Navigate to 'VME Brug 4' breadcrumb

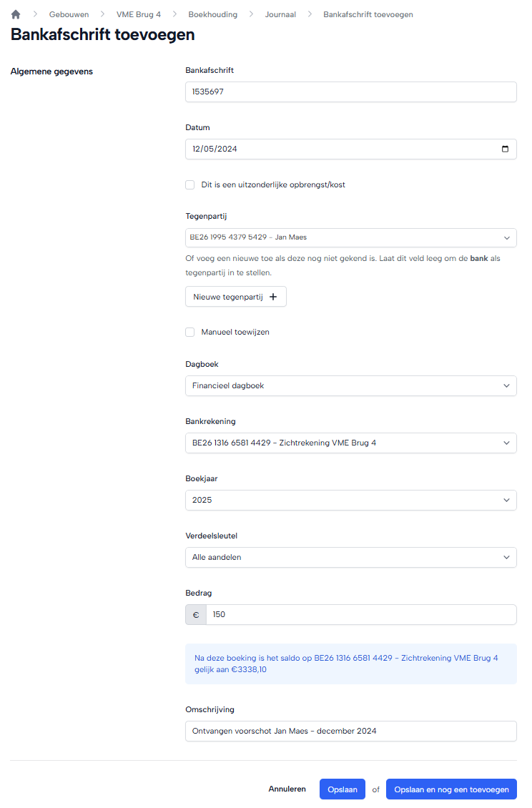pos(139,14)
